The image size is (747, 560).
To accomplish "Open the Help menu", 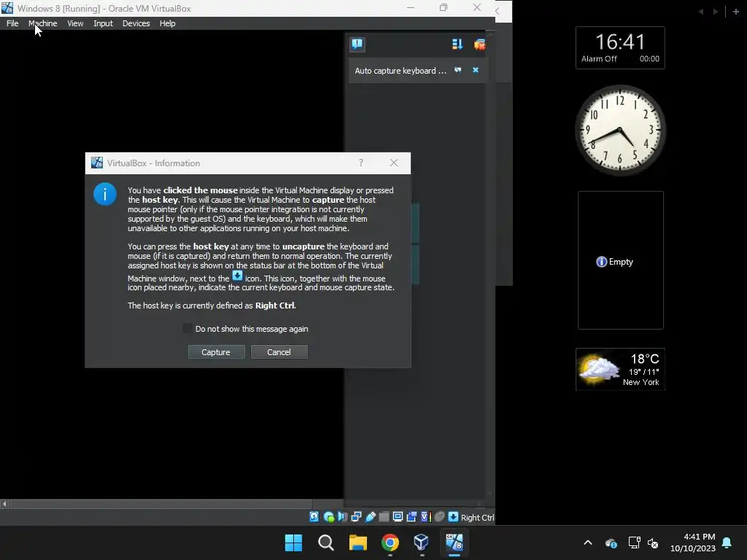I will click(x=167, y=23).
